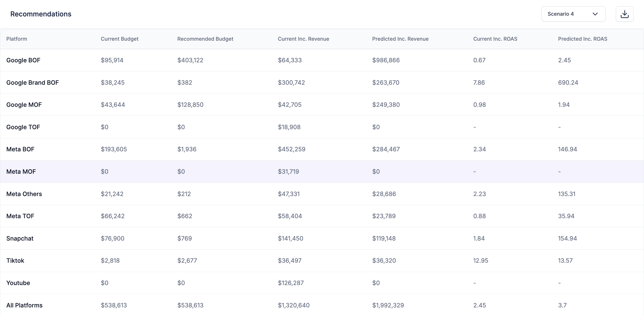Click the Meta Others platform name

(24, 194)
